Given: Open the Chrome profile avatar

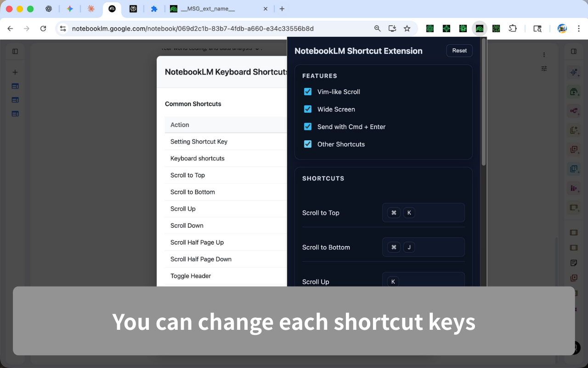Looking at the screenshot, I should click(x=562, y=29).
